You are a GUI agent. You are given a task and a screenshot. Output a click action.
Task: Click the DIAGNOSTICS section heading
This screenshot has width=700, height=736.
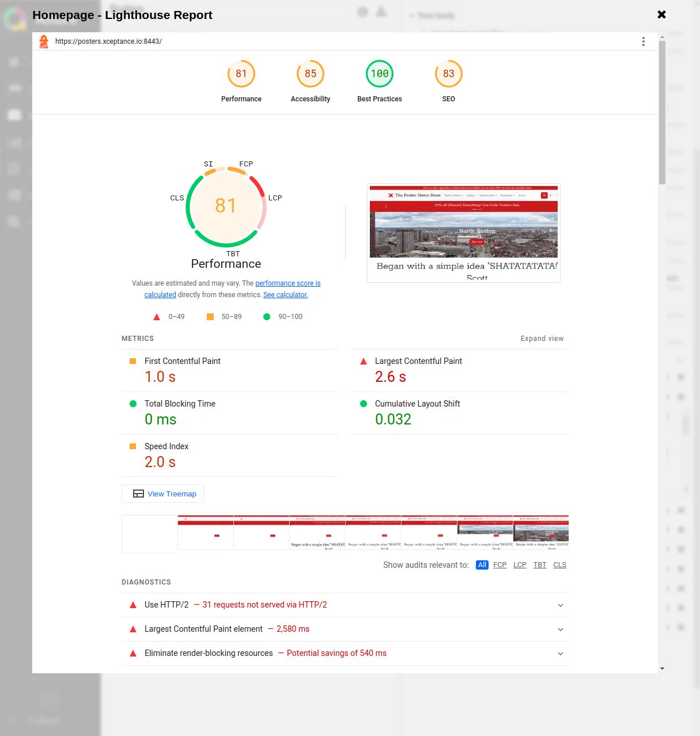[x=146, y=582]
